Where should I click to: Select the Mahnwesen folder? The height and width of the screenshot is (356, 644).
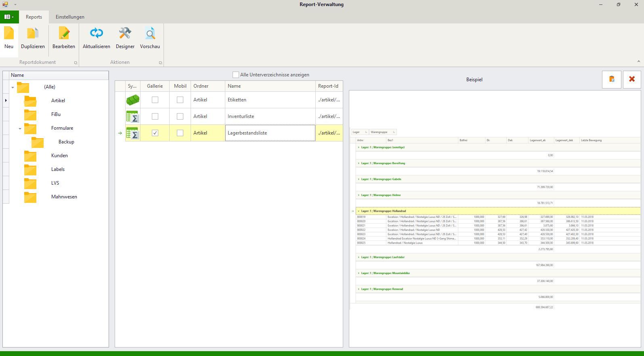point(64,197)
